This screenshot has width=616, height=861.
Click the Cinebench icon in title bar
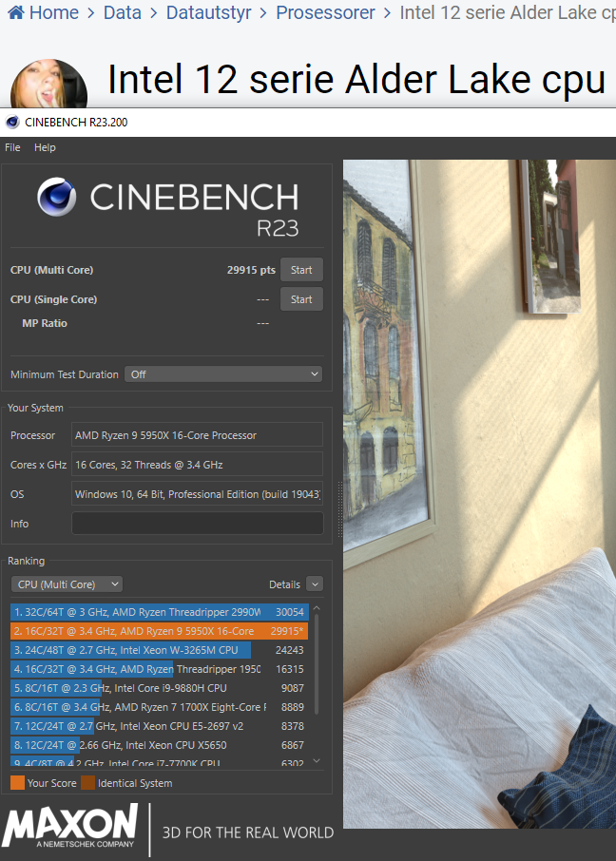(12, 122)
